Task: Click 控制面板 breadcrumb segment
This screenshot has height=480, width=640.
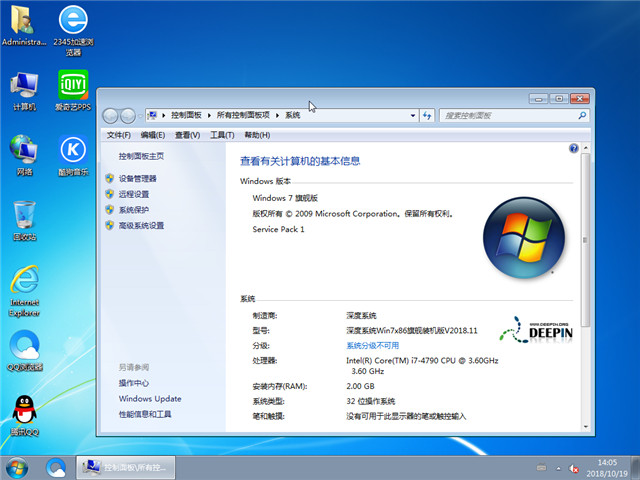Action: [186, 116]
